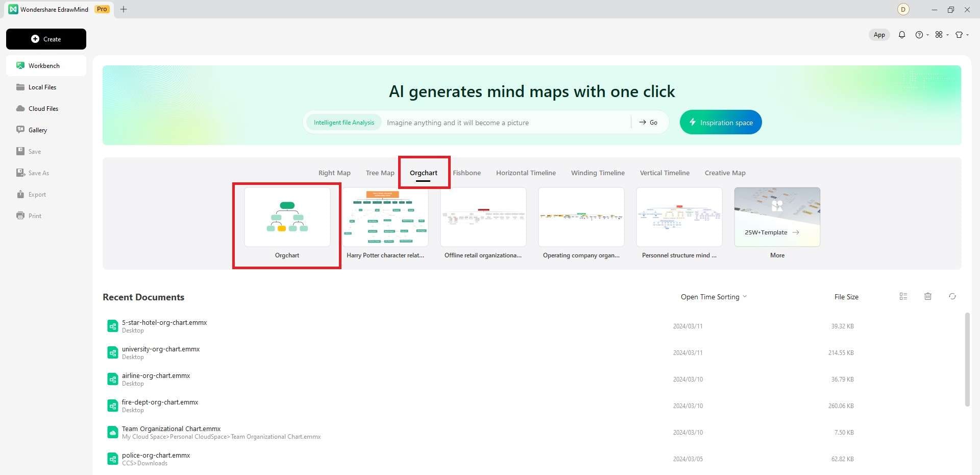
Task: Switch to Horizontal Timeline tab
Action: (x=526, y=173)
